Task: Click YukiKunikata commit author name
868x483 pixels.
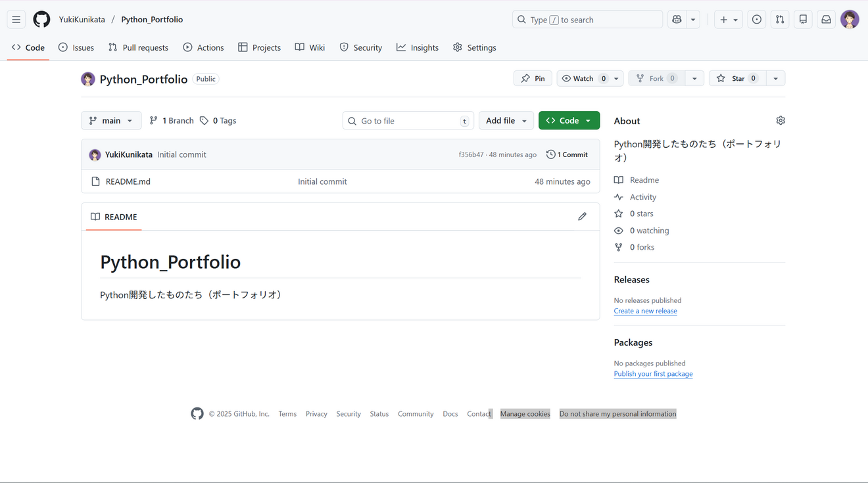Action: (x=129, y=154)
